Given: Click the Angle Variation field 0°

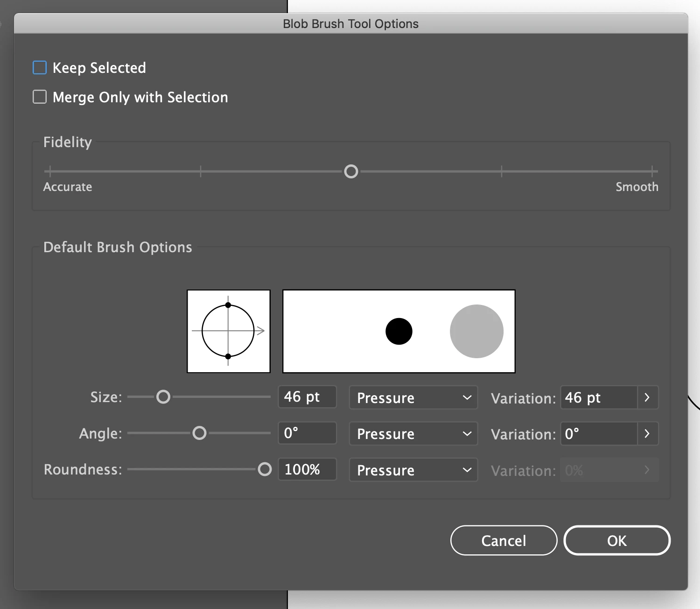Looking at the screenshot, I should click(x=599, y=433).
